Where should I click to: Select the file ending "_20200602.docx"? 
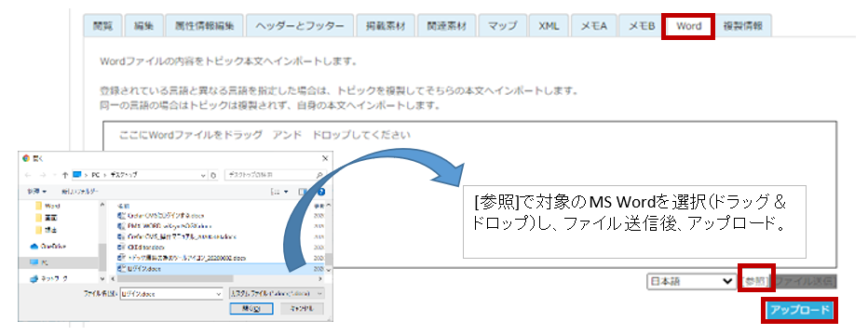(182, 258)
